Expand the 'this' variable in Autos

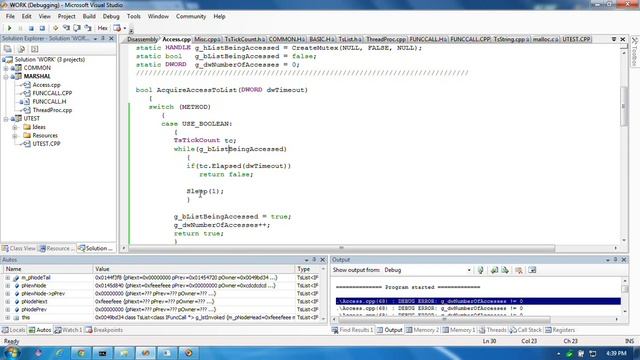click(7, 317)
